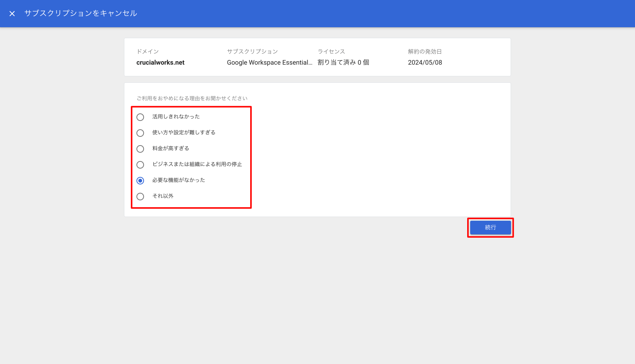Choose 使い方や設定が難しすぎる option
Screen dimensions: 635x364
(x=140, y=133)
